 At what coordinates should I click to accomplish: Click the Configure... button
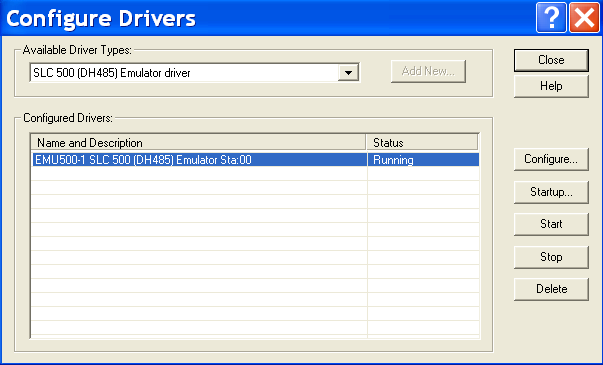(x=551, y=159)
